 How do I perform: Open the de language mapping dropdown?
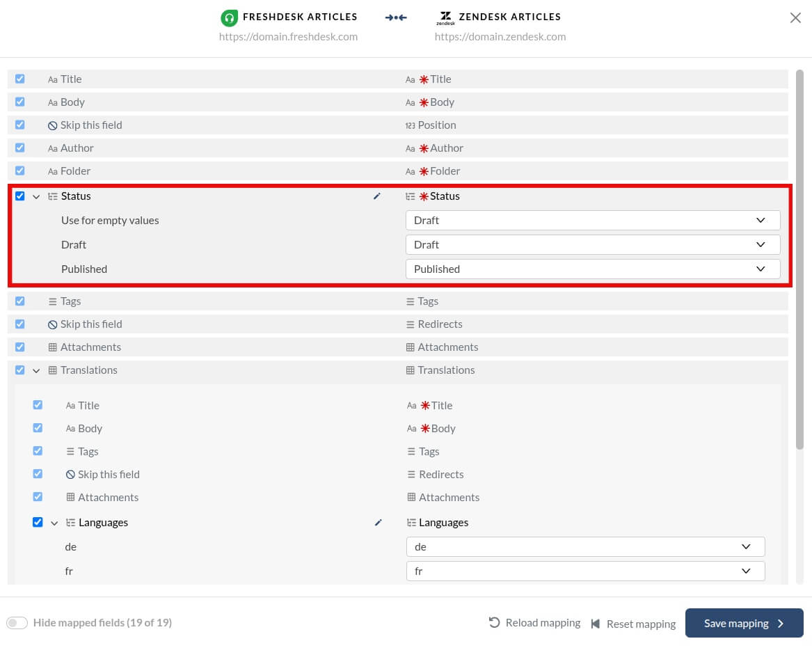tap(585, 546)
